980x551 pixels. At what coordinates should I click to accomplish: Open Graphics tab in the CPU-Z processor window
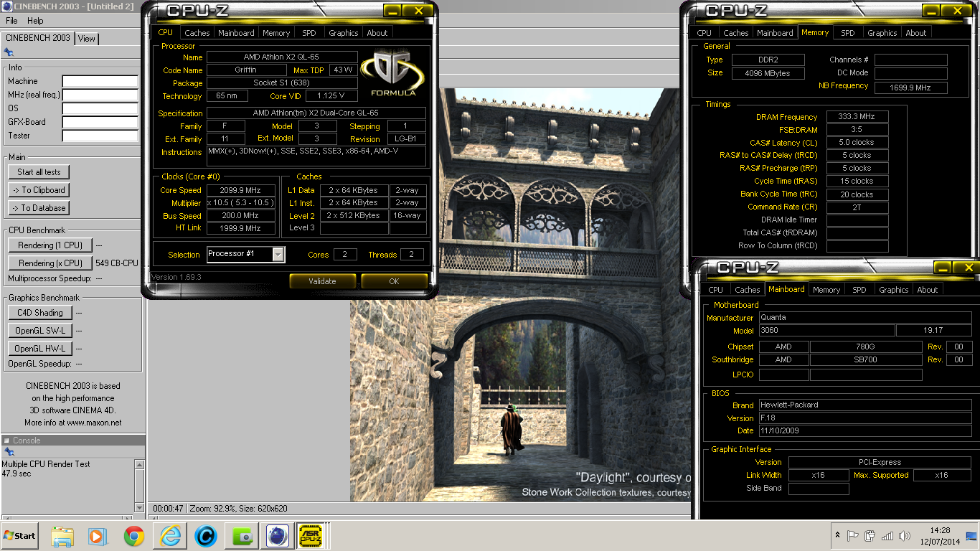click(x=344, y=33)
